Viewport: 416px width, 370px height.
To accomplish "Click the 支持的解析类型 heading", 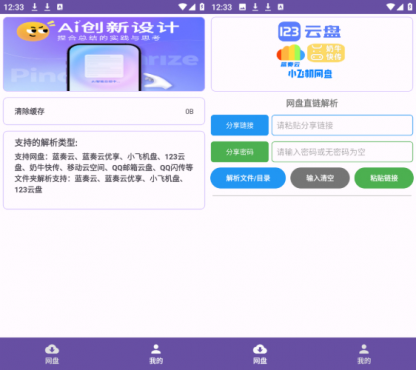I will 46,143.
